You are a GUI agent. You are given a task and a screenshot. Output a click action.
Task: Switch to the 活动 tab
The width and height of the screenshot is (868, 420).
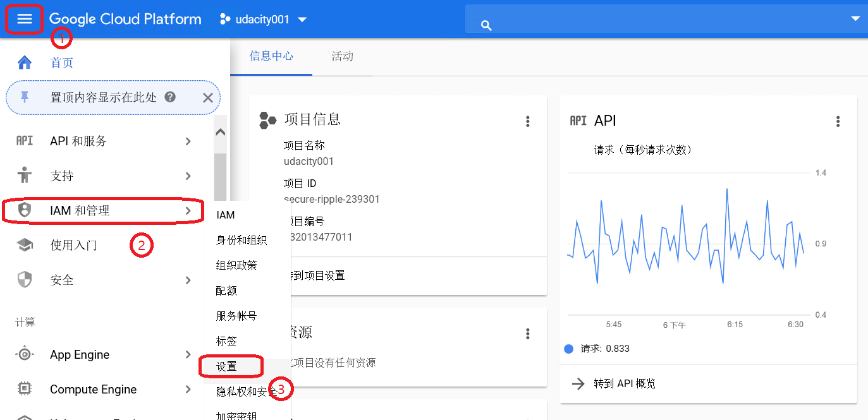click(343, 56)
